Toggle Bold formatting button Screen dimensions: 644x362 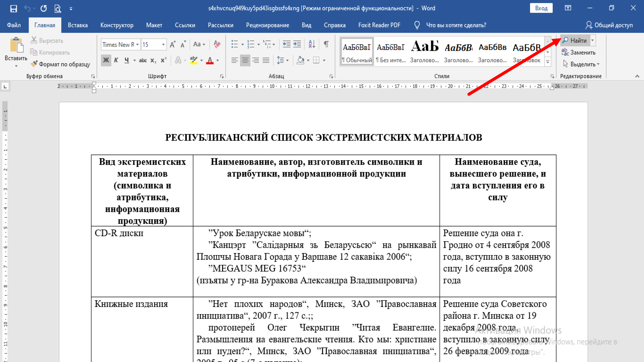[106, 60]
